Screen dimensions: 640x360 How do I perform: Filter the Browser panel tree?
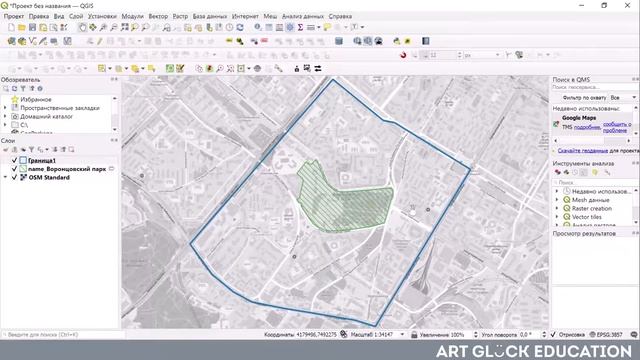pos(23,89)
